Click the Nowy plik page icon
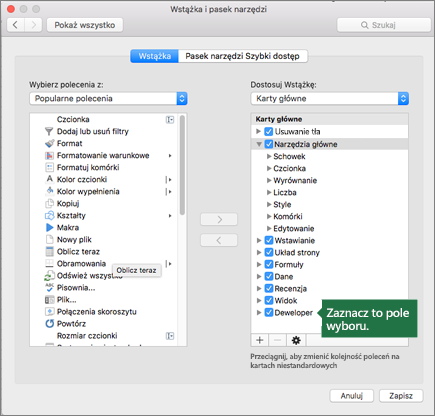 (x=49, y=239)
